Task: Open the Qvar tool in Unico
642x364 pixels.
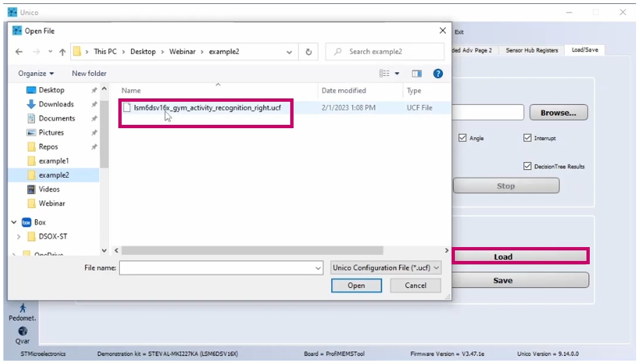Action: point(22,336)
